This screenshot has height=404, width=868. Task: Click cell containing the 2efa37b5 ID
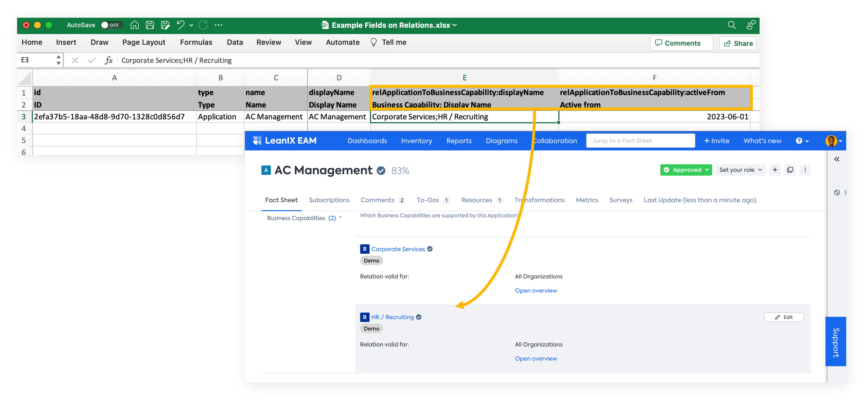pos(115,117)
